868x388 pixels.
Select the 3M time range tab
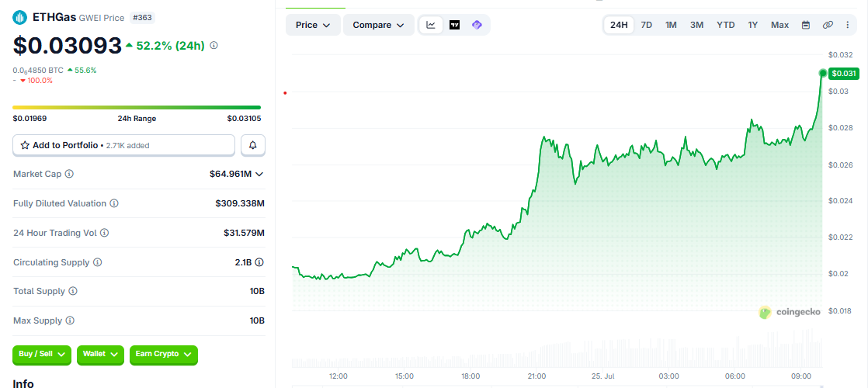pos(696,25)
